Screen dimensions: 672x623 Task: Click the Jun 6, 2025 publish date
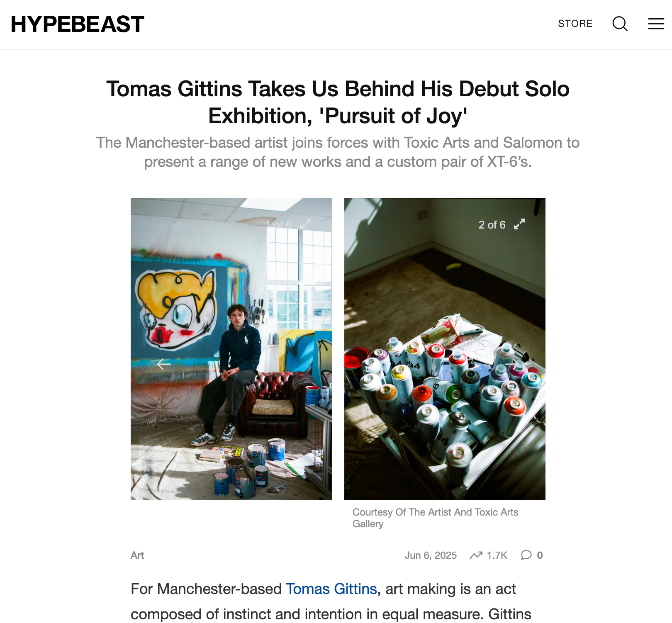[431, 555]
